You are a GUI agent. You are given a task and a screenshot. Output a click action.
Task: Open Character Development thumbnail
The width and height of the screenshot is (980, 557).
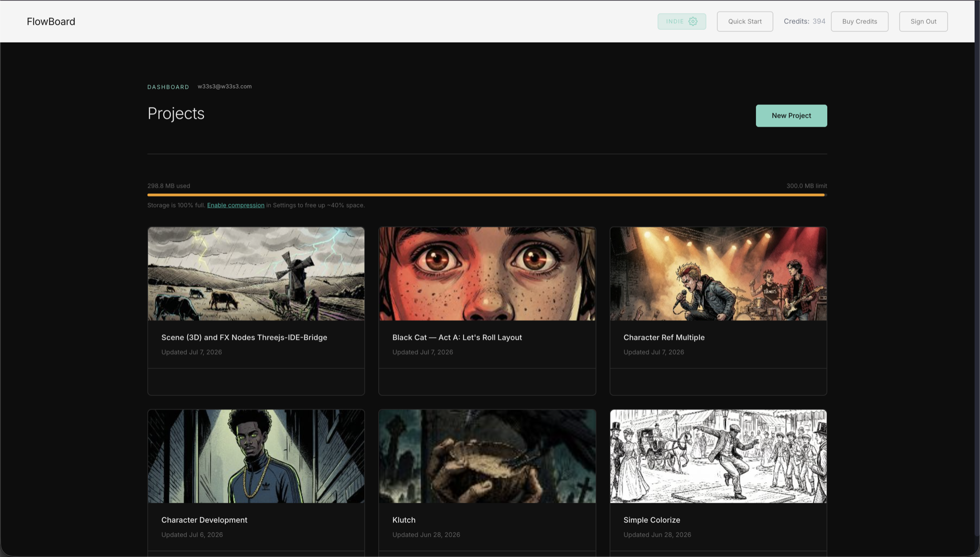click(x=256, y=457)
